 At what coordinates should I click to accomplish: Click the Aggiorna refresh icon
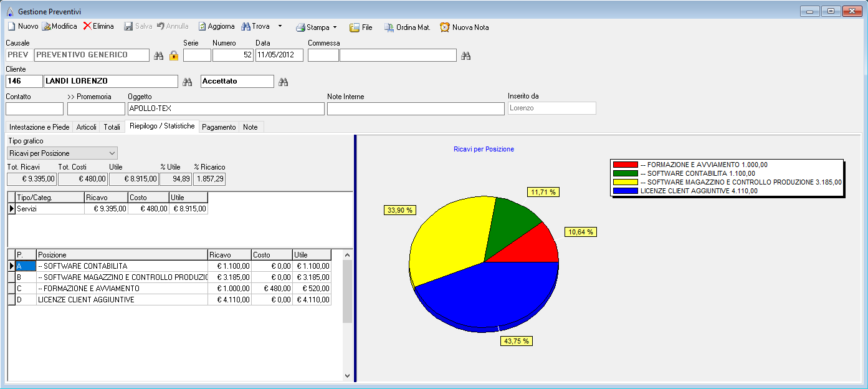pos(203,27)
